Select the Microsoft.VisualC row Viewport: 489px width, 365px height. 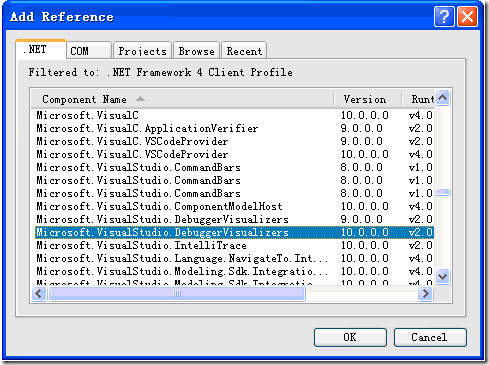pyautogui.click(x=234, y=115)
